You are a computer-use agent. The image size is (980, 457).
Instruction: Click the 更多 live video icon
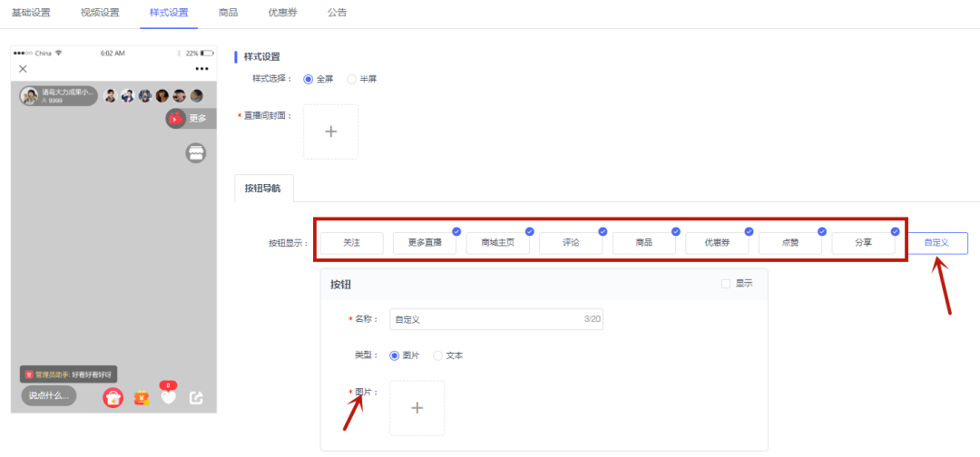click(x=176, y=118)
